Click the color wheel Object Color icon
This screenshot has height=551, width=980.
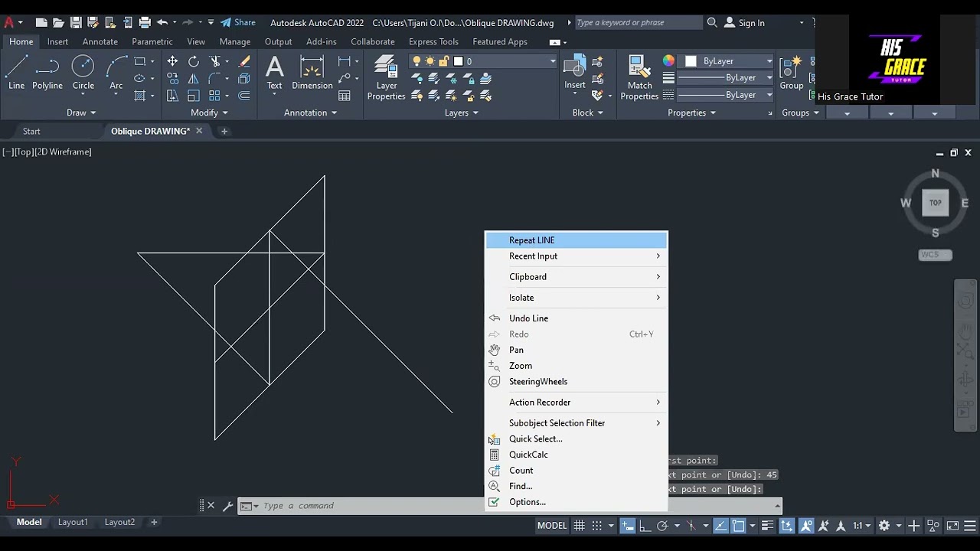pos(668,61)
